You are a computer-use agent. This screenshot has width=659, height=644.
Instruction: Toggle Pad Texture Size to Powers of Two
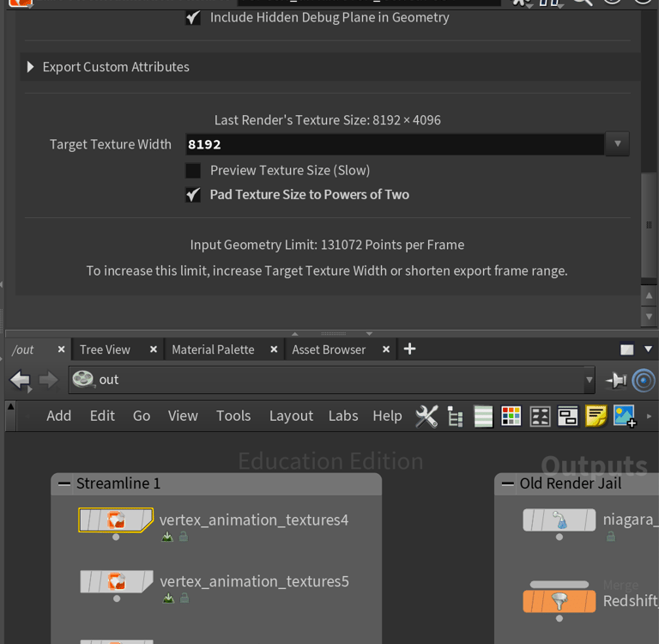193,195
